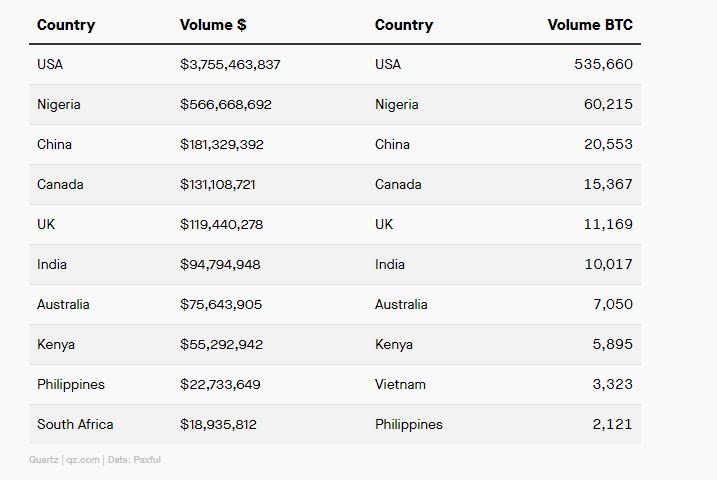Select South Africa in the table

75,425
